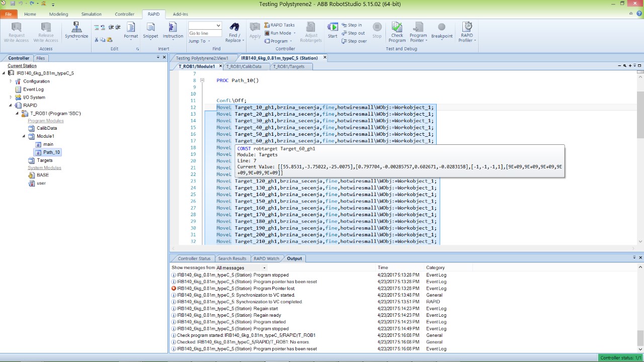Expand the I/O System tree node

pos(11,97)
